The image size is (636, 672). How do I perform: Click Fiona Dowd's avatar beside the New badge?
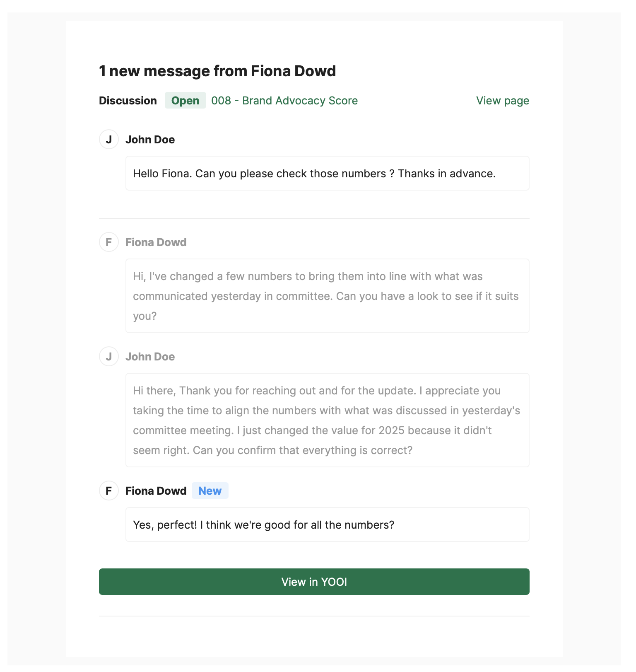[x=109, y=491]
